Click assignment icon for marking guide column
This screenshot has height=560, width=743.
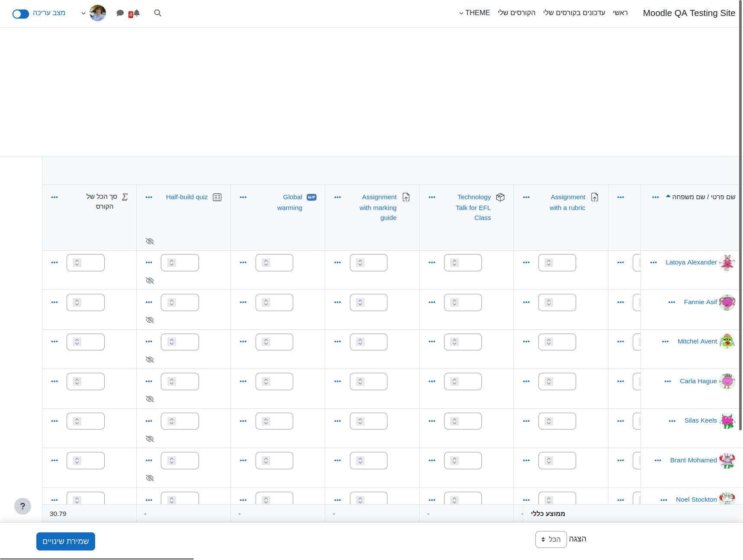point(406,197)
